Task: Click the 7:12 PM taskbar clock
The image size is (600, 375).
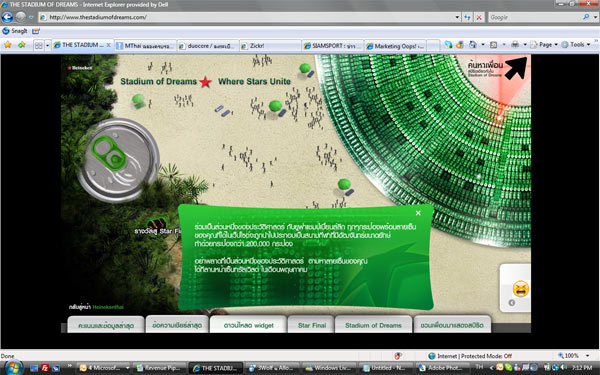Action: click(x=582, y=368)
